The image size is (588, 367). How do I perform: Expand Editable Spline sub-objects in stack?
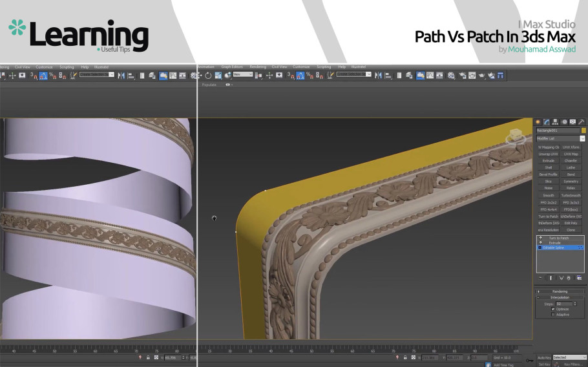coord(540,247)
